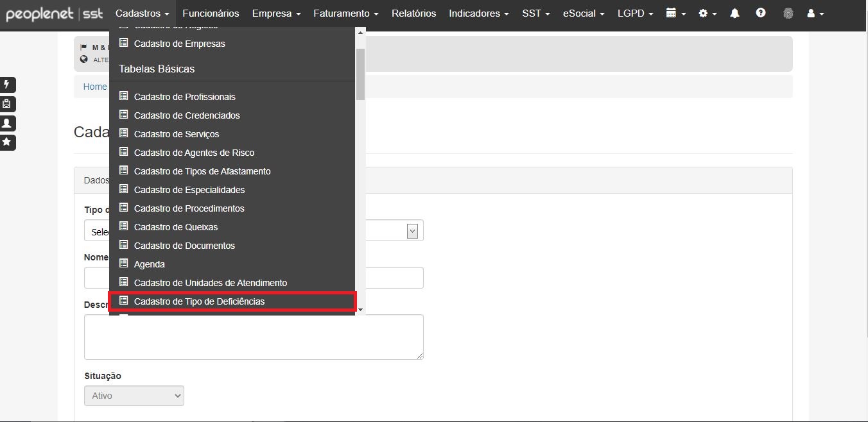Click the user sidebar icon
This screenshot has height=422, width=868.
coord(7,123)
